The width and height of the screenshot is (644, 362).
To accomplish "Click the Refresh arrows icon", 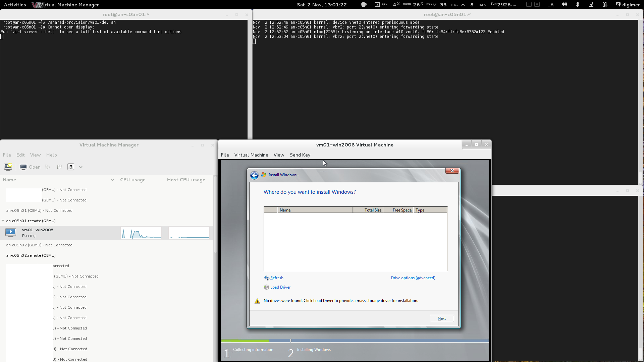I will (x=266, y=278).
